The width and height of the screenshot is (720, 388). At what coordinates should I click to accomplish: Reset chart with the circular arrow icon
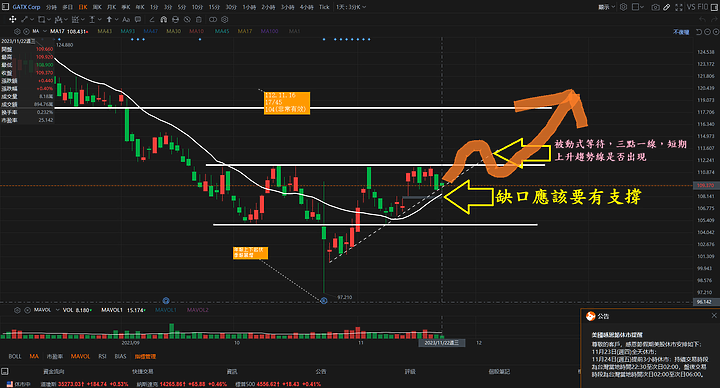pos(699,32)
